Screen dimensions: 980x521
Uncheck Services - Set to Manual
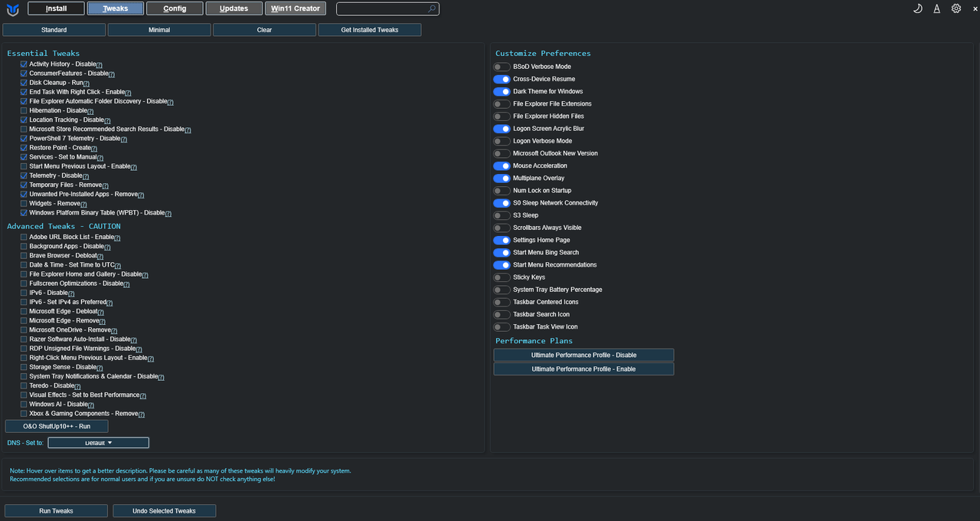[24, 157]
